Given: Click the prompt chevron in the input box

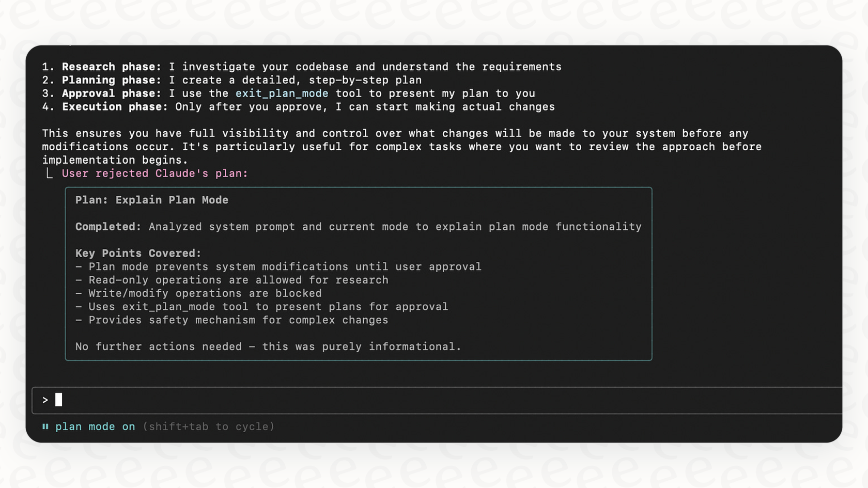Looking at the screenshot, I should 45,400.
